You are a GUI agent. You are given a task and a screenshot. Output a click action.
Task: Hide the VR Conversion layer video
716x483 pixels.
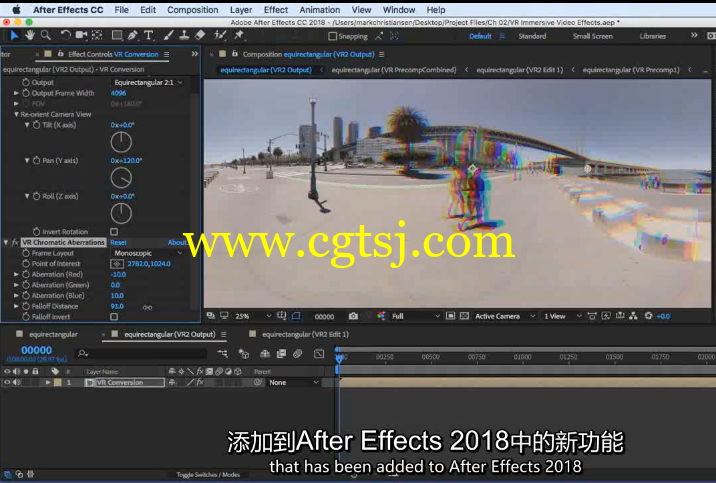point(7,383)
